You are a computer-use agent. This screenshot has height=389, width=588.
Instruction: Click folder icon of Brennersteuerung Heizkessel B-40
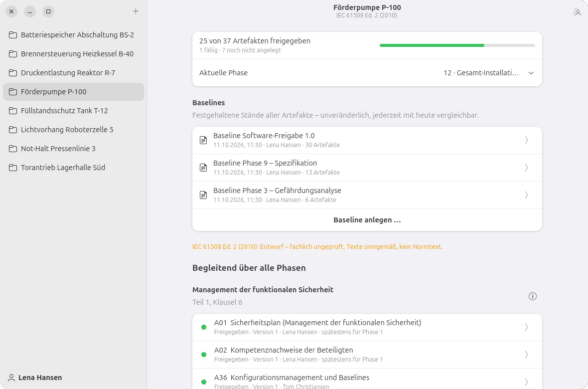[x=13, y=54]
